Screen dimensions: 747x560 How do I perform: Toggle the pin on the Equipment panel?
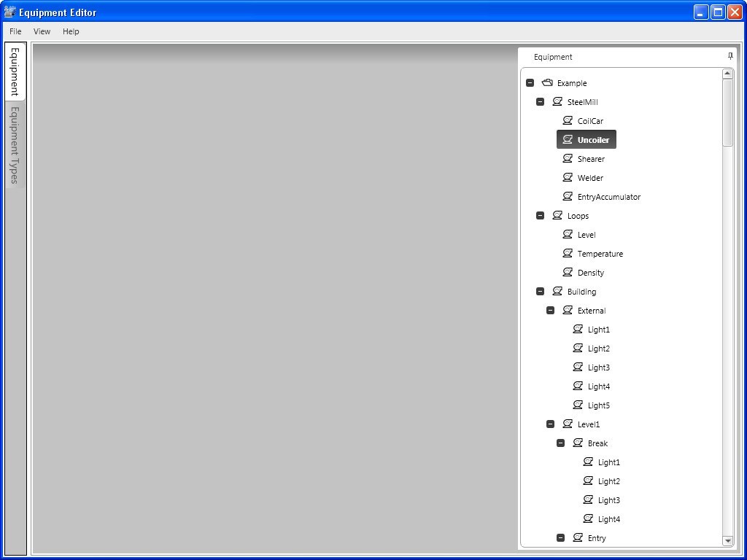[x=729, y=56]
